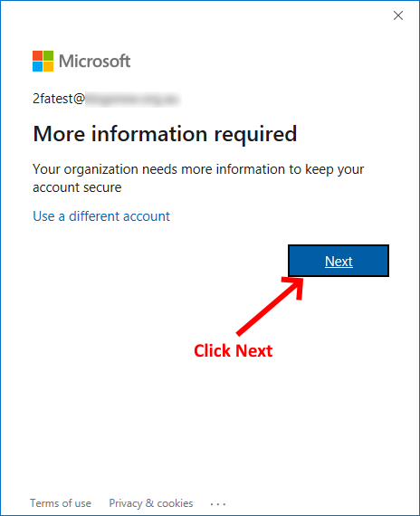This screenshot has height=516, width=420.
Task: Click the red arrow annotation
Action: pyautogui.click(x=270, y=306)
